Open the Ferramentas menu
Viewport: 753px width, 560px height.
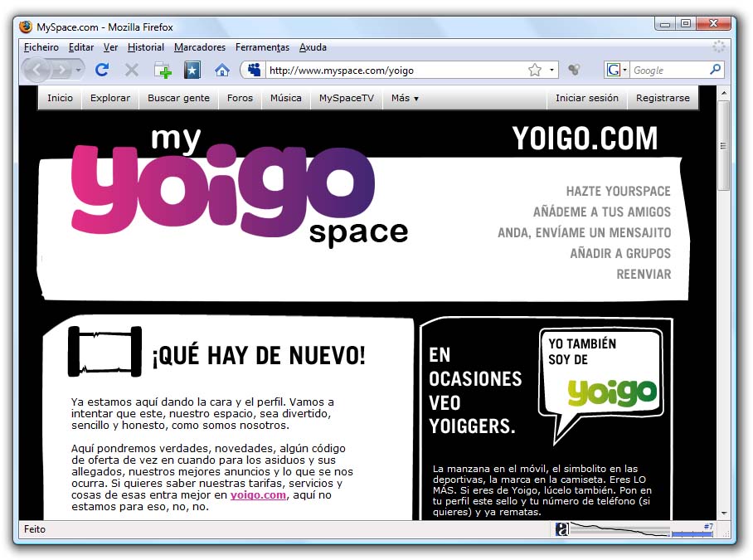[x=262, y=47]
